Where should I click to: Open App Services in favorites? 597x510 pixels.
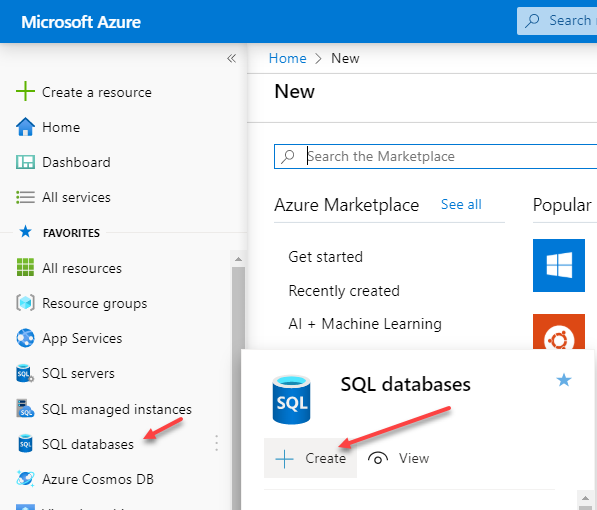tap(82, 339)
